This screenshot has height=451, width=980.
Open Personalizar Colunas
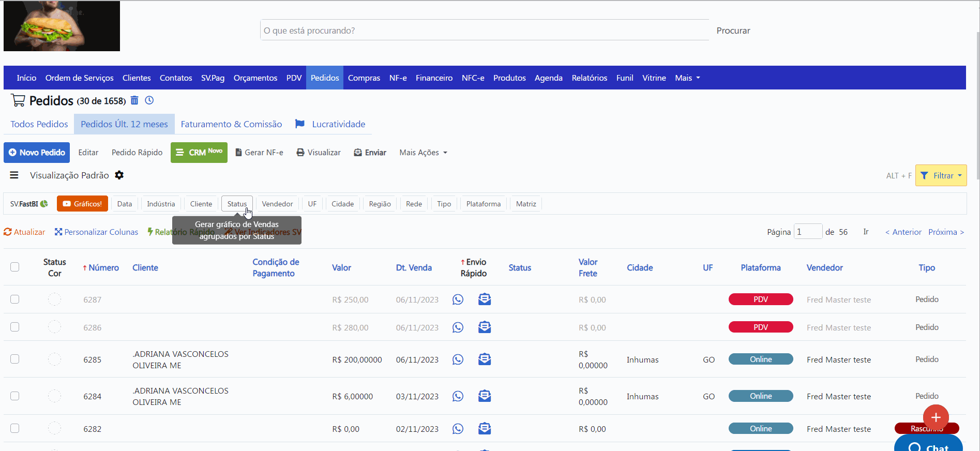pyautogui.click(x=96, y=232)
